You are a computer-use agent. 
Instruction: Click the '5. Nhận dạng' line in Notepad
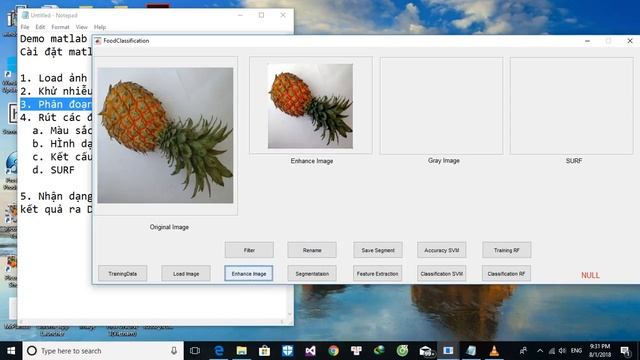56,196
